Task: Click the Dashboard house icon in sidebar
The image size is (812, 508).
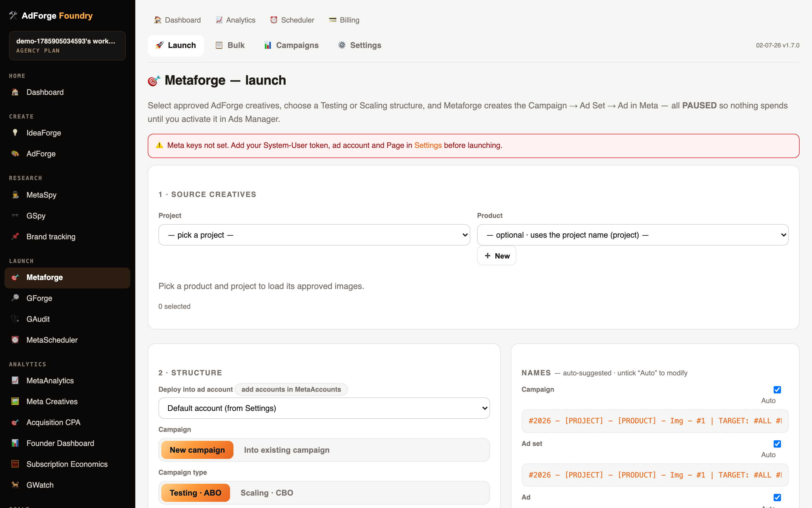Action: (15, 92)
